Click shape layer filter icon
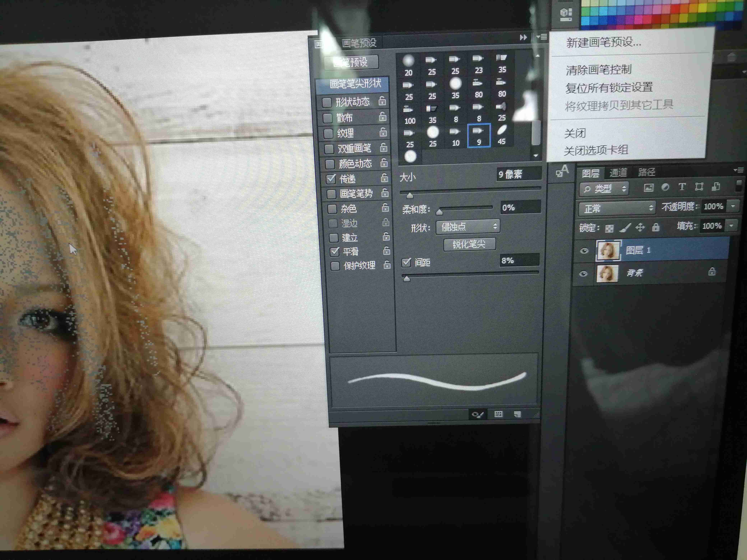 tap(699, 187)
